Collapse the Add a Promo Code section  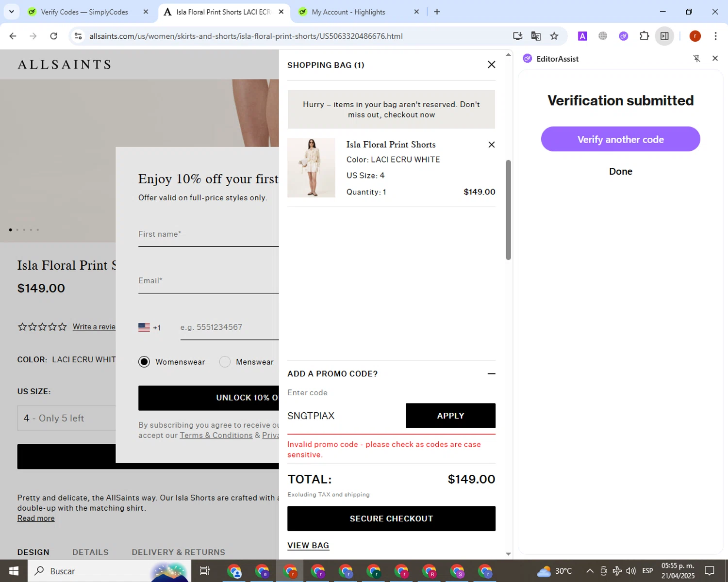pyautogui.click(x=491, y=373)
